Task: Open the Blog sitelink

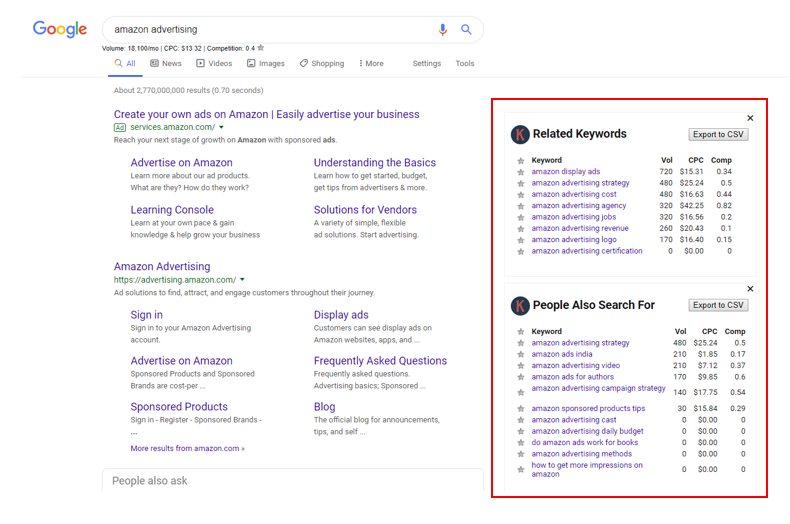Action: tap(324, 407)
